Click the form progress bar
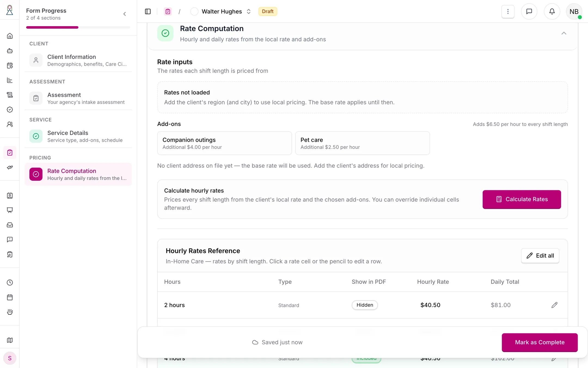The height and width of the screenshot is (368, 588). coord(78,27)
